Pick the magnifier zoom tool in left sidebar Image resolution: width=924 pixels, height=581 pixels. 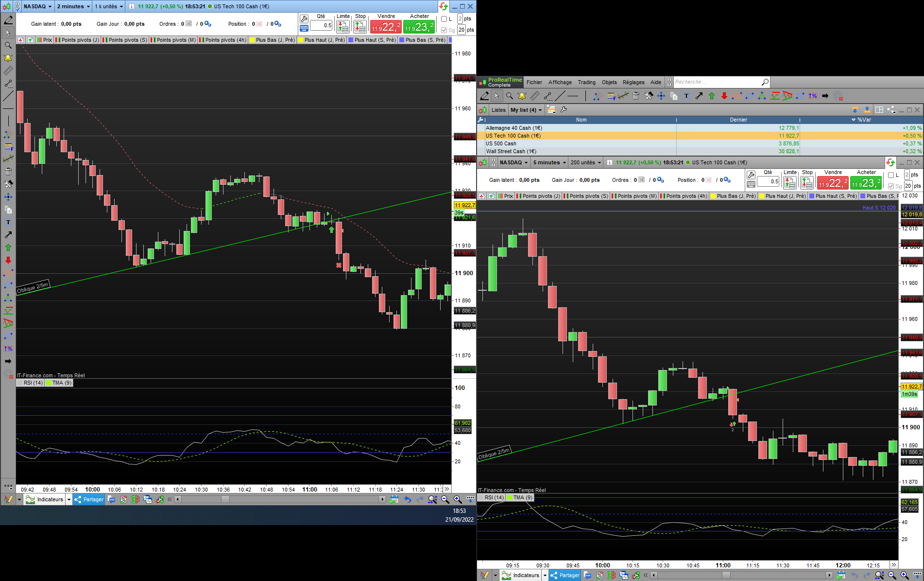pos(8,45)
